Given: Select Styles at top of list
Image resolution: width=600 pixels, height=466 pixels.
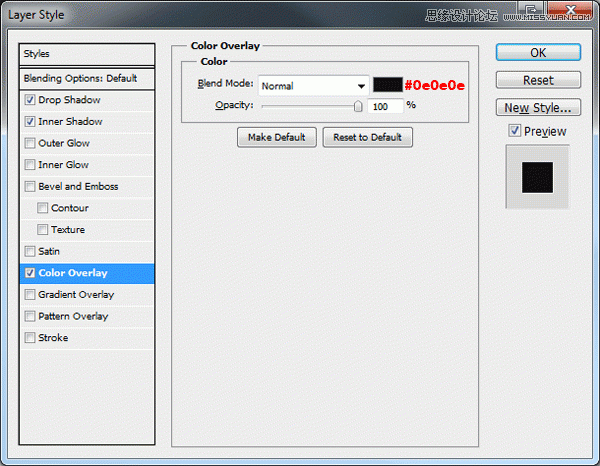Looking at the screenshot, I should tap(88, 54).
